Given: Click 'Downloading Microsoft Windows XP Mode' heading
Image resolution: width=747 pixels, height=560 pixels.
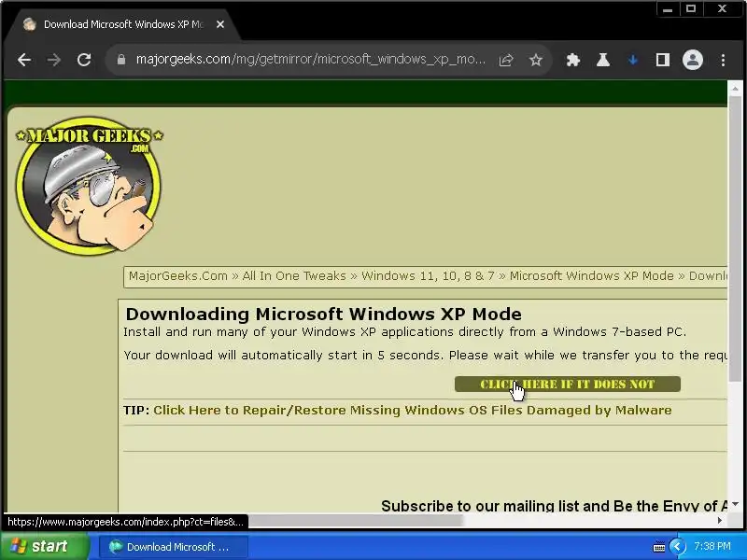Looking at the screenshot, I should coord(323,315).
